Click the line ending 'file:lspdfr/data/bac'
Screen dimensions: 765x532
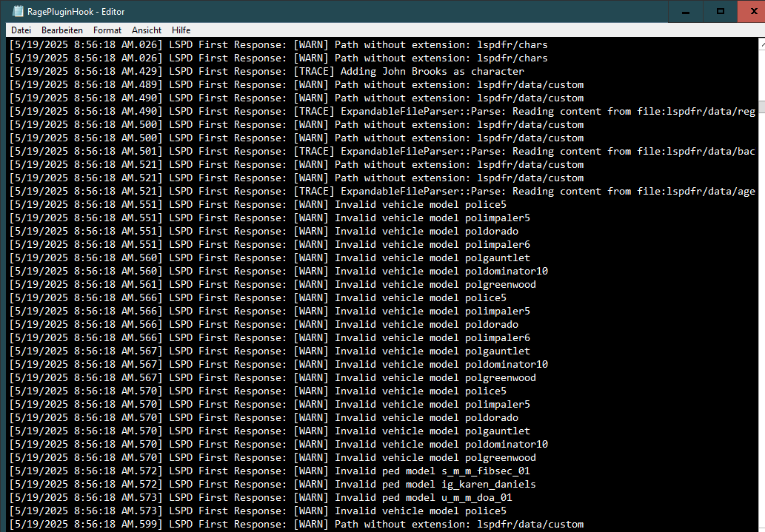coord(382,151)
